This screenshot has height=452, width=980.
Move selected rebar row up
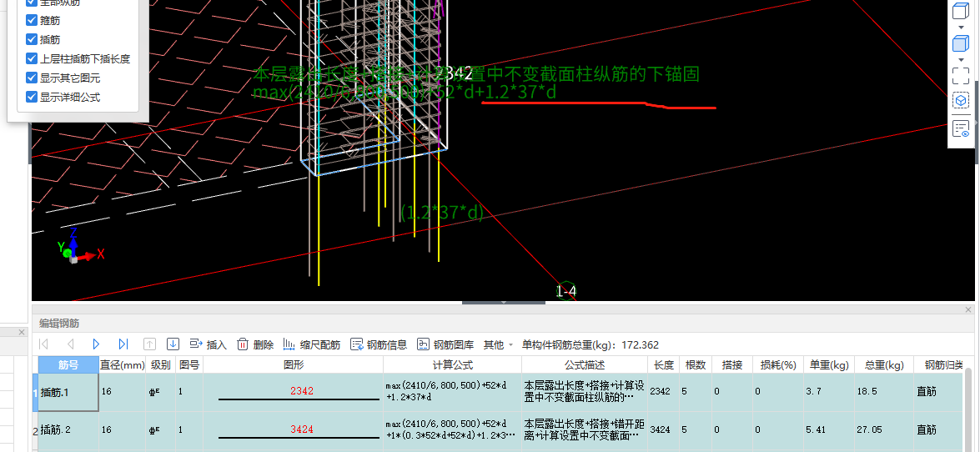[149, 344]
